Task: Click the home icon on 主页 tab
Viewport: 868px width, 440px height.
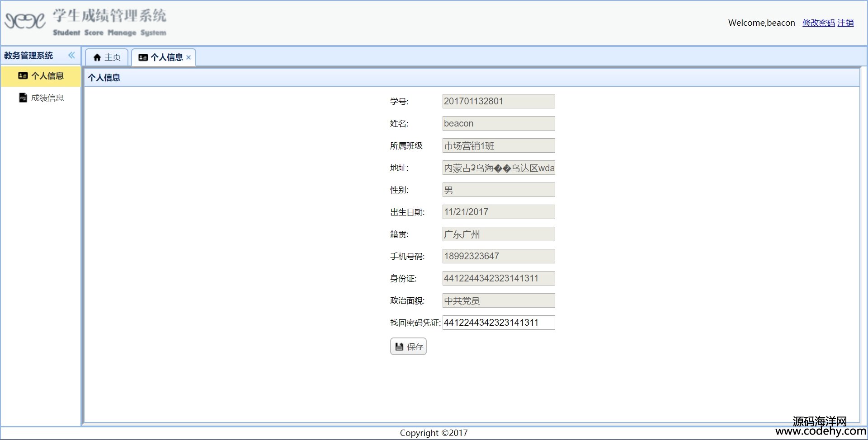Action: [x=97, y=57]
